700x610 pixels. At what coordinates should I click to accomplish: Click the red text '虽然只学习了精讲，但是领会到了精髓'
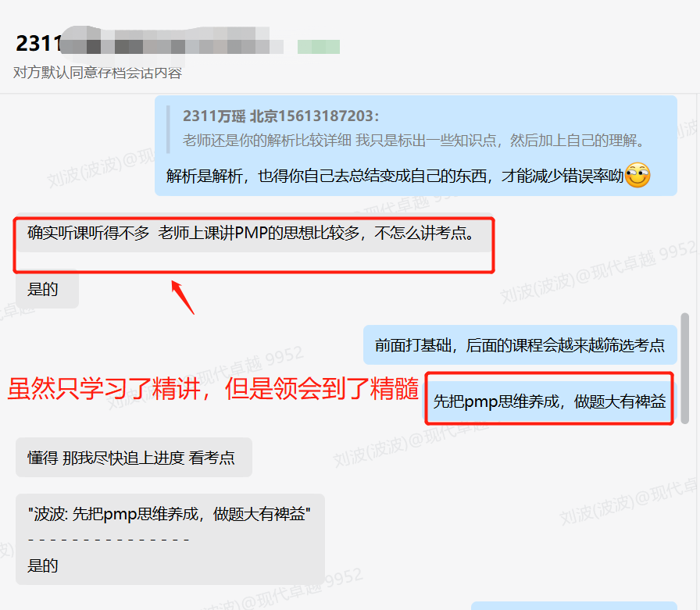point(213,388)
